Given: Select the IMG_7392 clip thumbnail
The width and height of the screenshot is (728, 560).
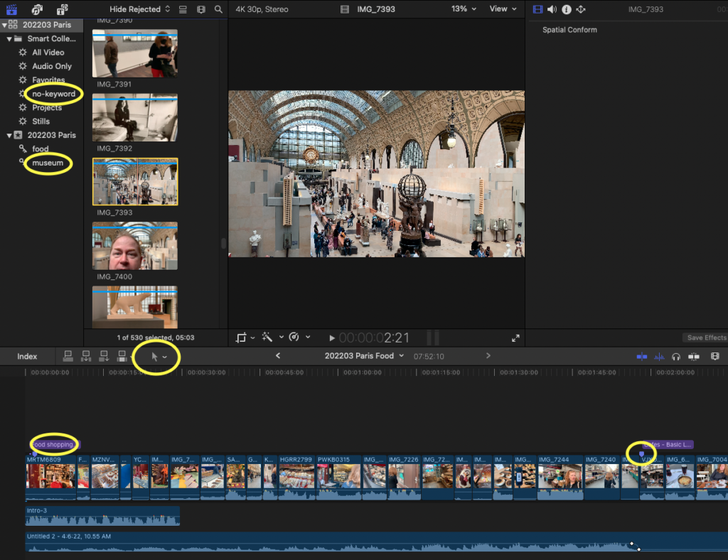Looking at the screenshot, I should point(134,118).
